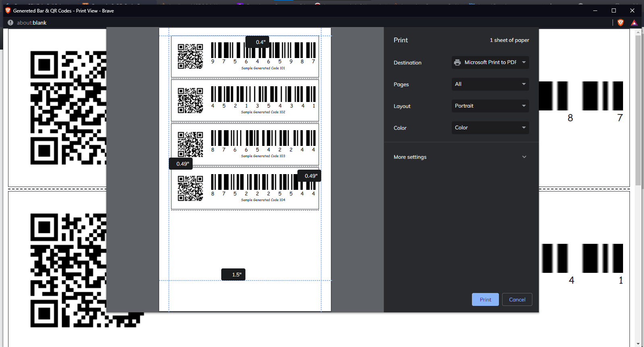644x347 pixels.
Task: Maximize the print view window
Action: (614, 10)
